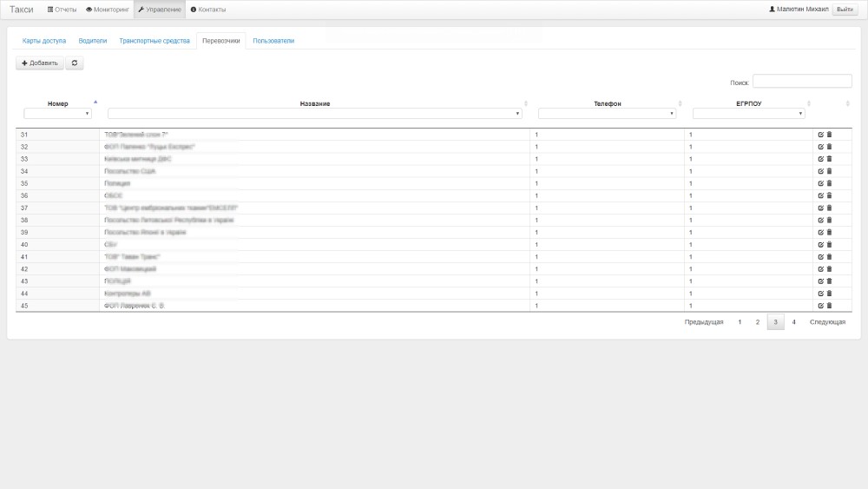Open Мониторинг in the top navigation
The width and height of the screenshot is (868, 489).
click(107, 10)
